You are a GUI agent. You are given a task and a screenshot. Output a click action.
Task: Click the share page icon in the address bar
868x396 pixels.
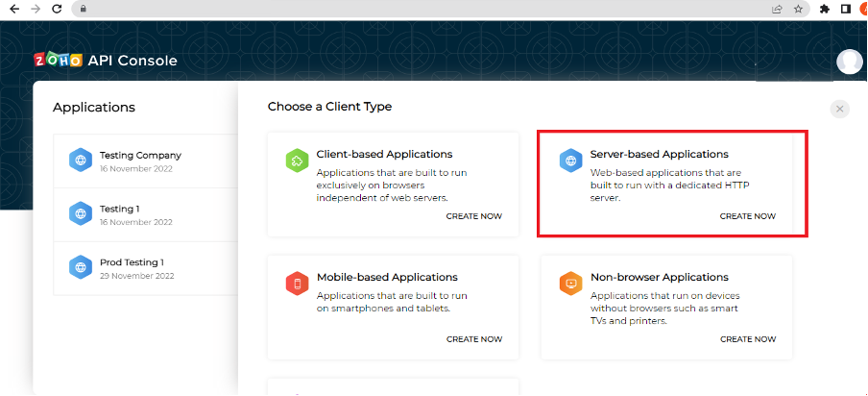[777, 9]
